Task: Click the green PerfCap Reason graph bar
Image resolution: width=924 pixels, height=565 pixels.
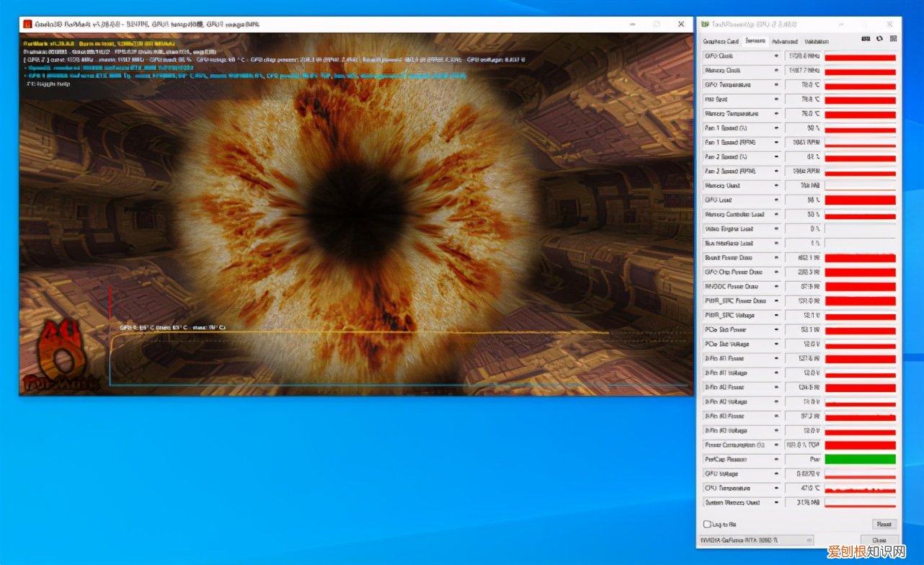Action: 860,460
